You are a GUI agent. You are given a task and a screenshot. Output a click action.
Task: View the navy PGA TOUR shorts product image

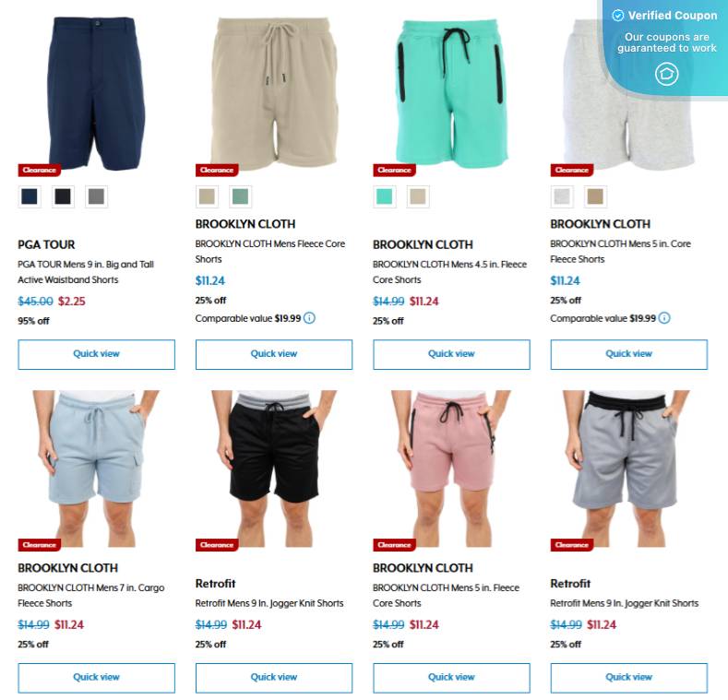tap(97, 93)
